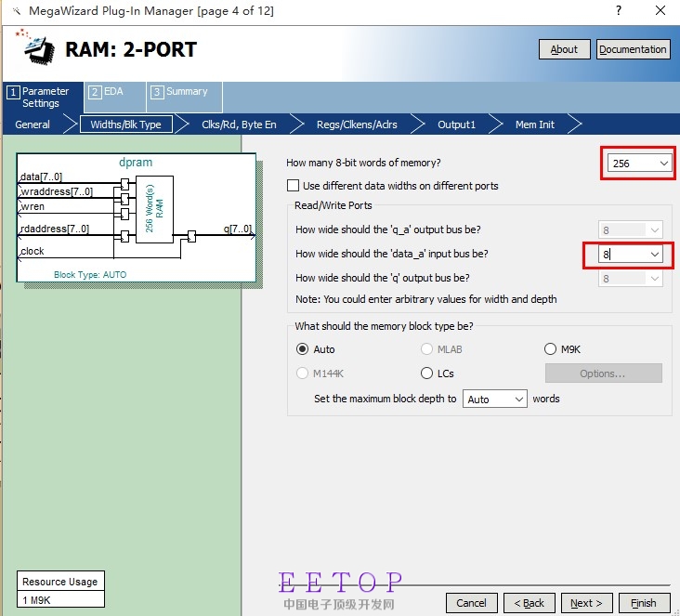Select the Auto memory block type
Viewport: 680px width, 616px height.
pyautogui.click(x=302, y=349)
